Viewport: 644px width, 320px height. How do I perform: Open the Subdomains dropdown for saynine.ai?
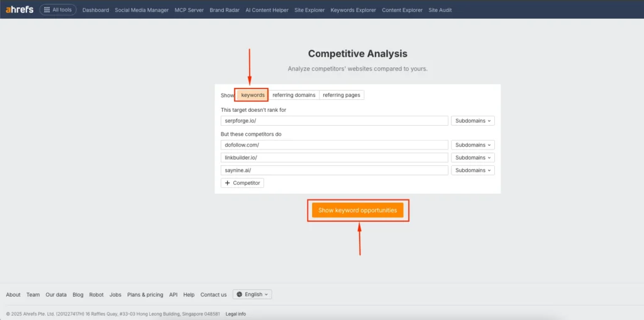pos(473,170)
